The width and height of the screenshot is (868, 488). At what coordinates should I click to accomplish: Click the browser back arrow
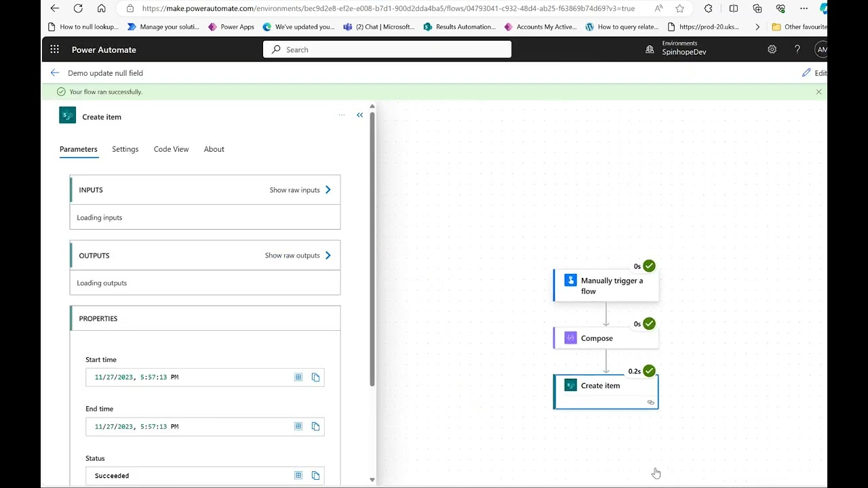click(55, 8)
